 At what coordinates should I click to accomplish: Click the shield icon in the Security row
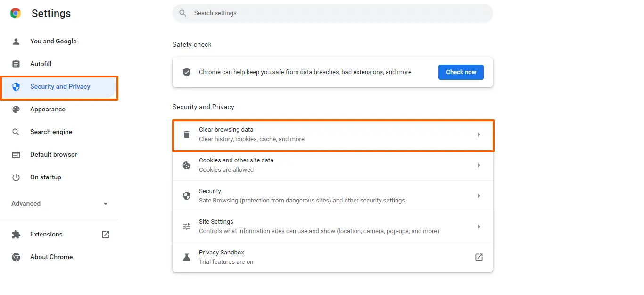click(x=187, y=196)
